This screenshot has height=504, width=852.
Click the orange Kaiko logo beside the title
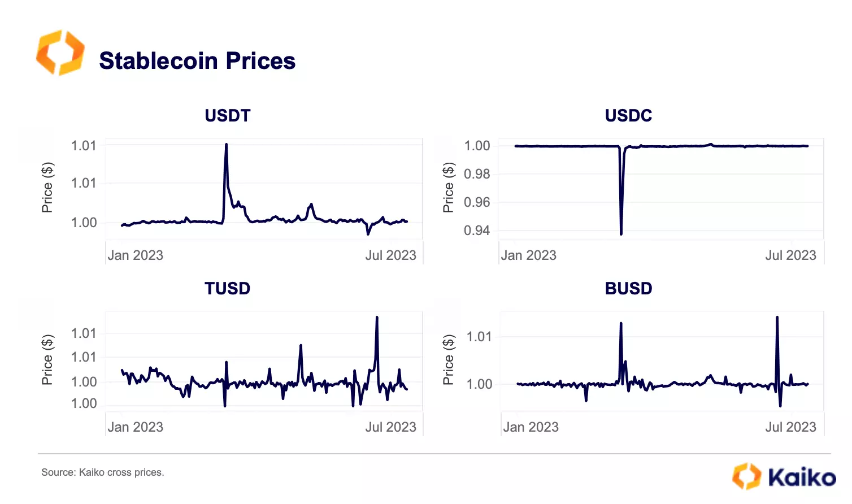click(x=60, y=53)
